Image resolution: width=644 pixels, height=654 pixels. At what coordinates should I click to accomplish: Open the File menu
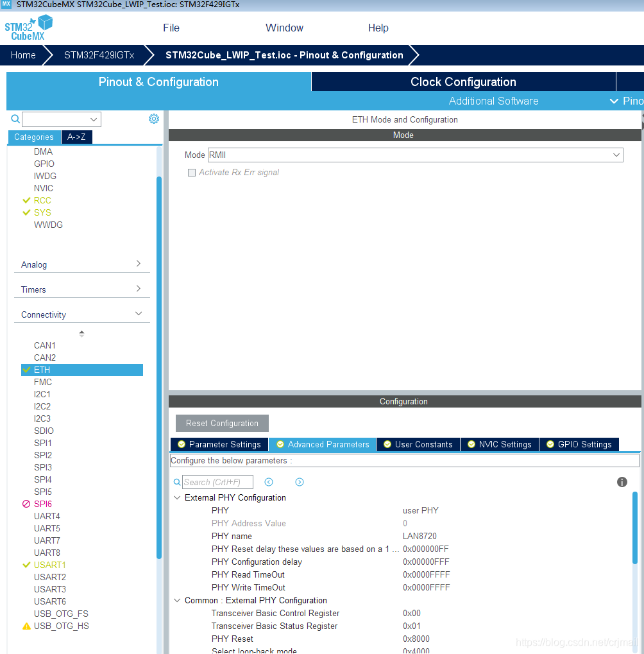coord(171,28)
